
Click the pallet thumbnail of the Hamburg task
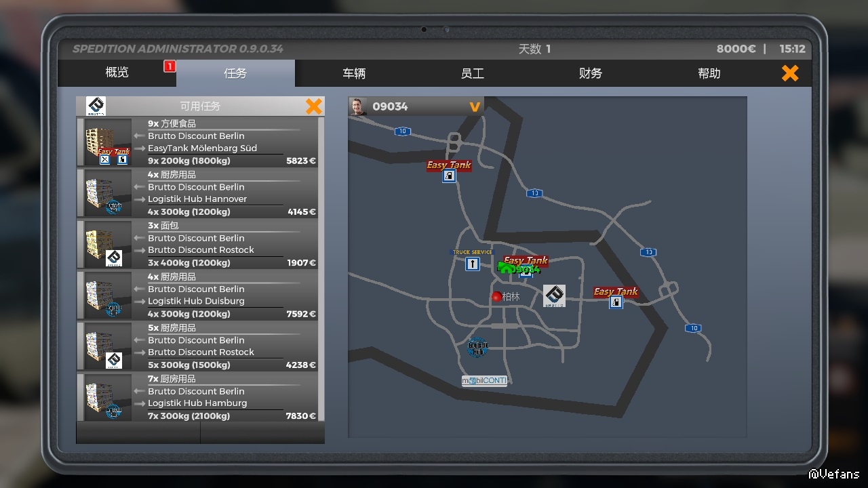coord(108,398)
